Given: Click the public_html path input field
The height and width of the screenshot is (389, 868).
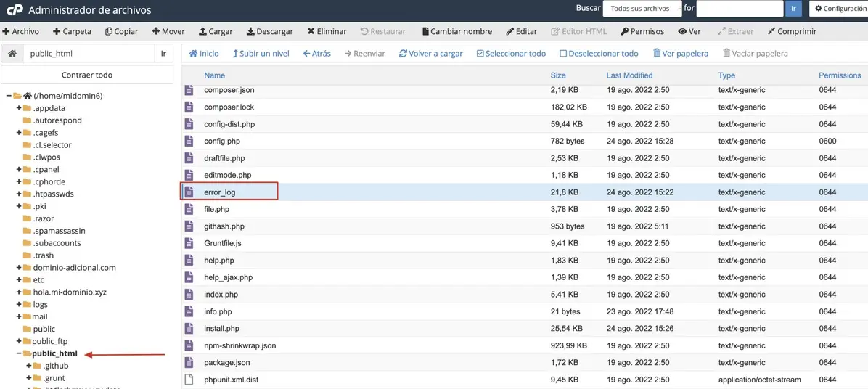Looking at the screenshot, I should pos(89,54).
